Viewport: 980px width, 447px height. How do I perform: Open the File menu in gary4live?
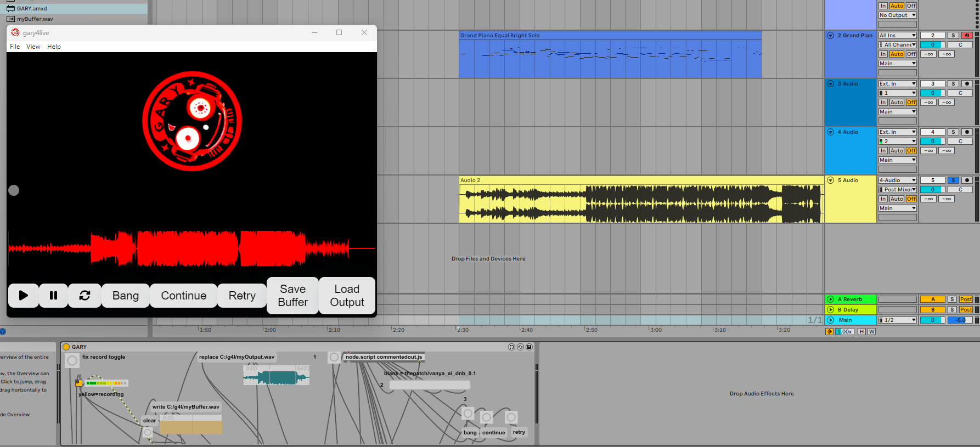pyautogui.click(x=15, y=47)
